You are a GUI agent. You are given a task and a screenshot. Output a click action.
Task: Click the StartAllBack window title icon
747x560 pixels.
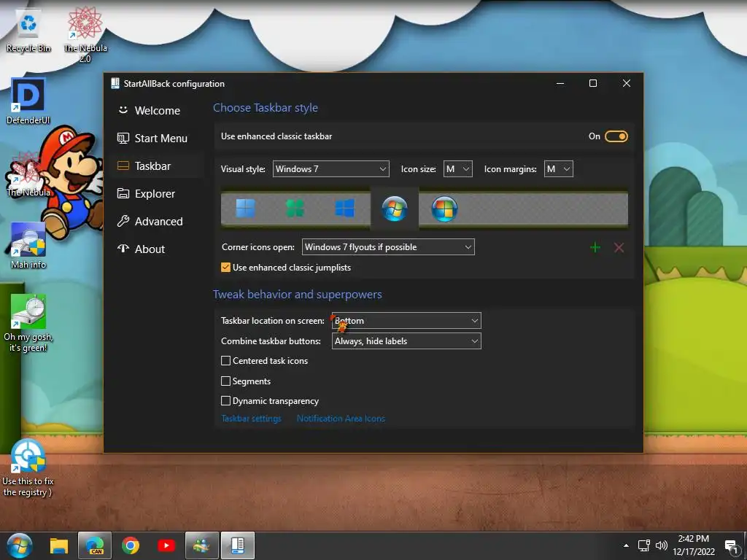115,83
